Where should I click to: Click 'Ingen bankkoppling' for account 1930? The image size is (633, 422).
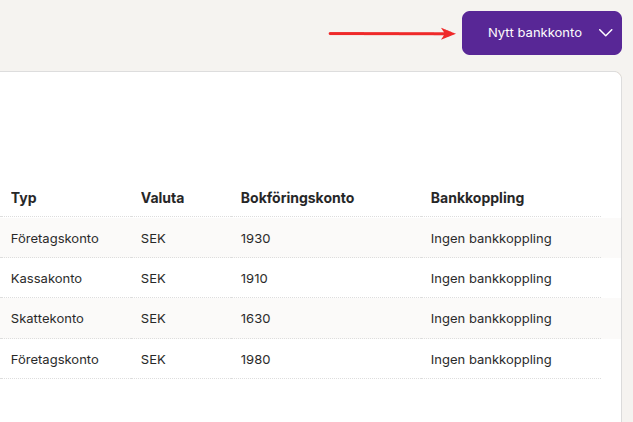click(x=491, y=238)
